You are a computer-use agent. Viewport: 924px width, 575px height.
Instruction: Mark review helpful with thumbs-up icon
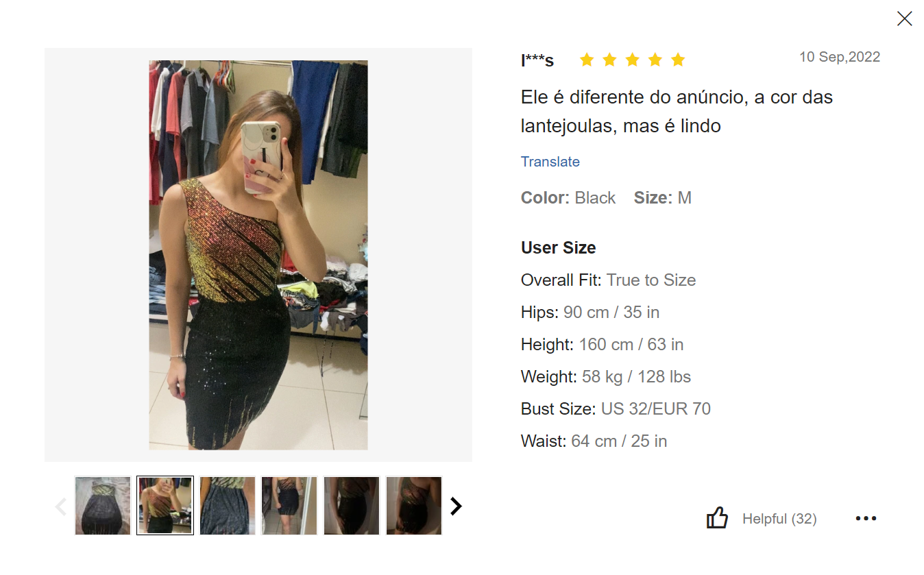[717, 518]
